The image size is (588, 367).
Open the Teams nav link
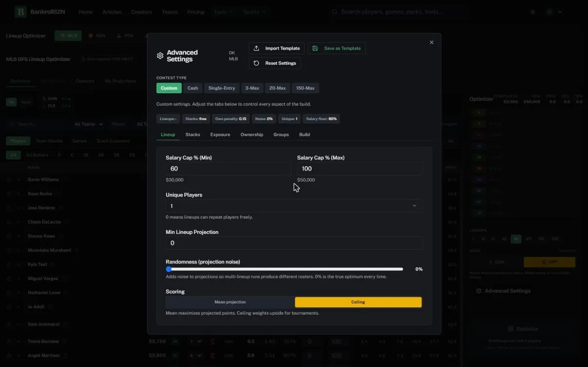[170, 12]
